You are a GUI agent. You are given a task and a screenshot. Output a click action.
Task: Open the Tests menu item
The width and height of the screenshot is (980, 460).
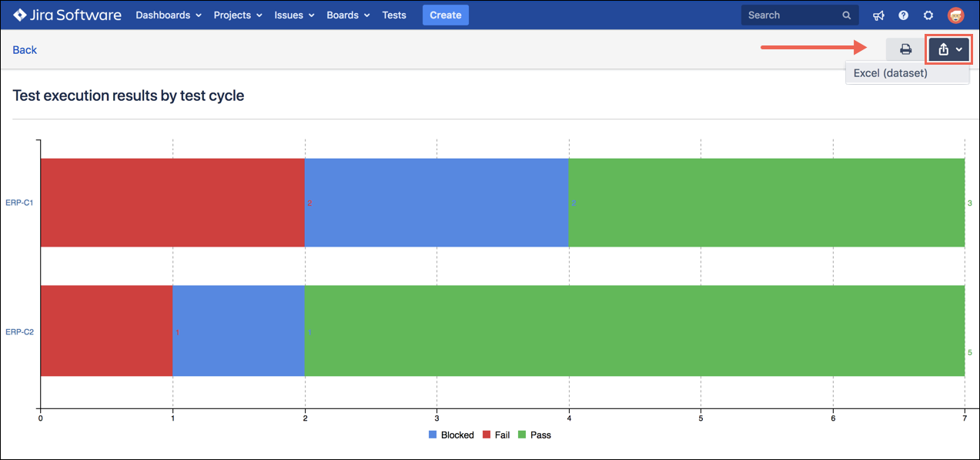tap(394, 15)
